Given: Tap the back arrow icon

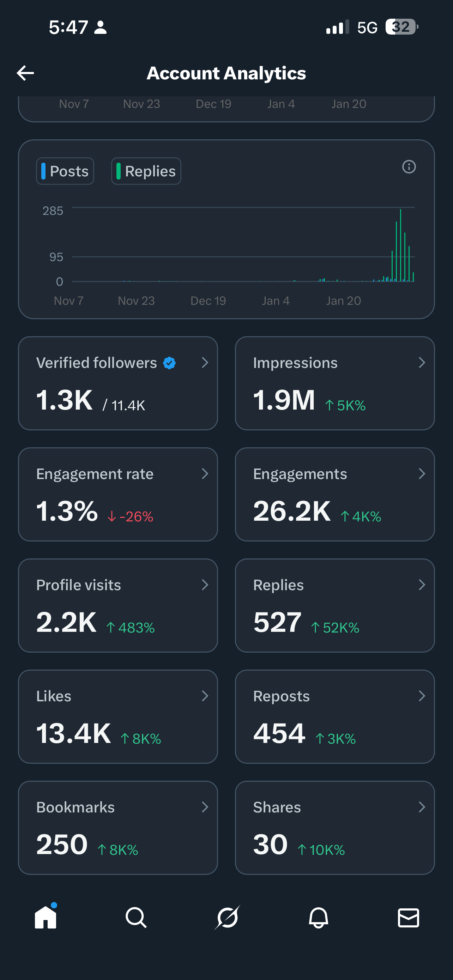Looking at the screenshot, I should tap(25, 73).
